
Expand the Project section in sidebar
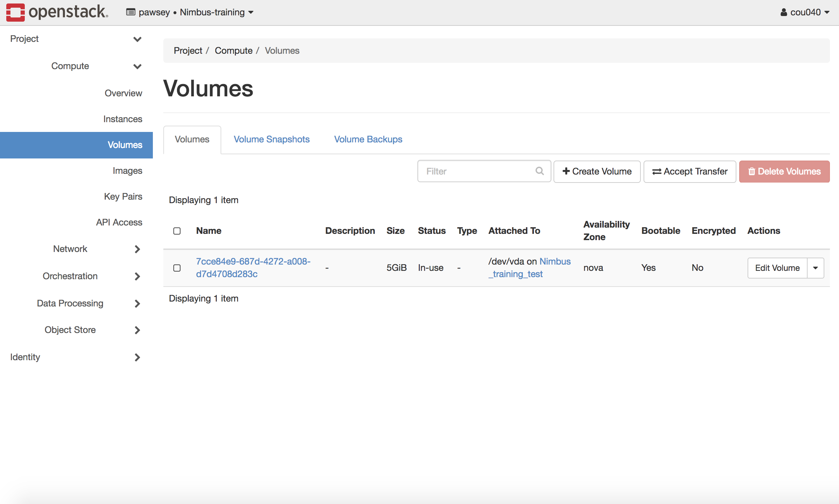click(76, 38)
